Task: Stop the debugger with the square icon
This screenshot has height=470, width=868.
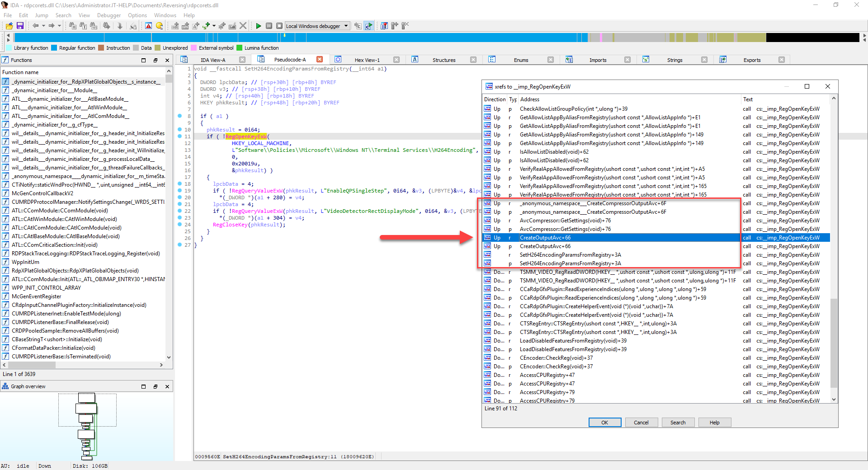Action: [279, 26]
